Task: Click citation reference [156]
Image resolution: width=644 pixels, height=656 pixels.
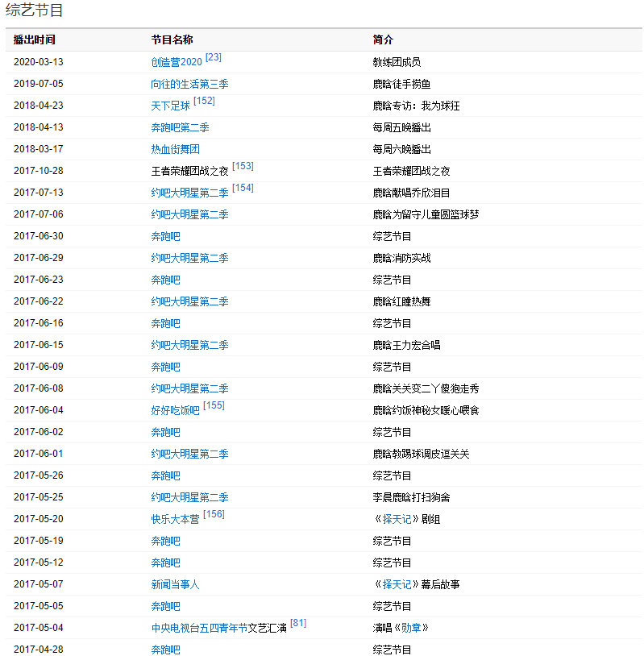Action: pyautogui.click(x=214, y=515)
